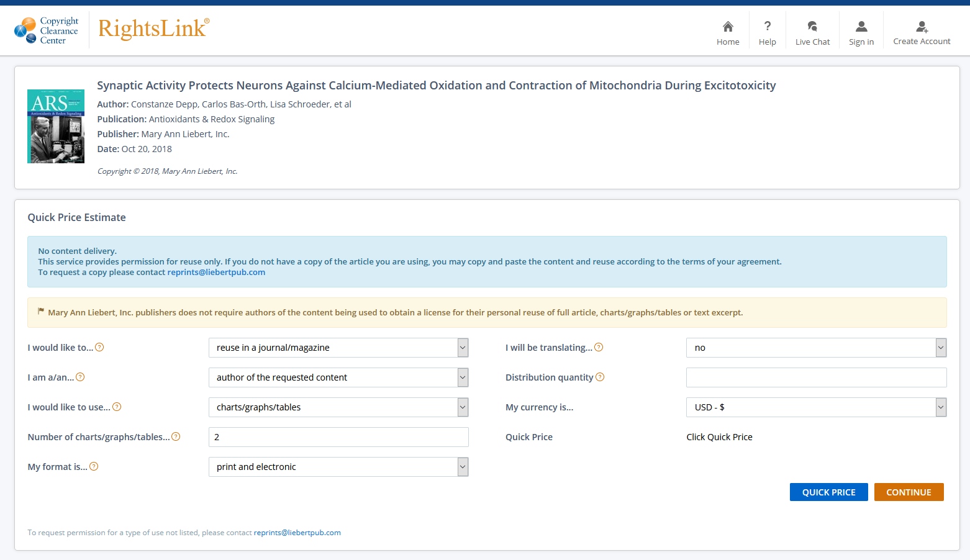970x560 pixels.
Task: Click the ARS journal cover thumbnail
Action: coord(56,126)
